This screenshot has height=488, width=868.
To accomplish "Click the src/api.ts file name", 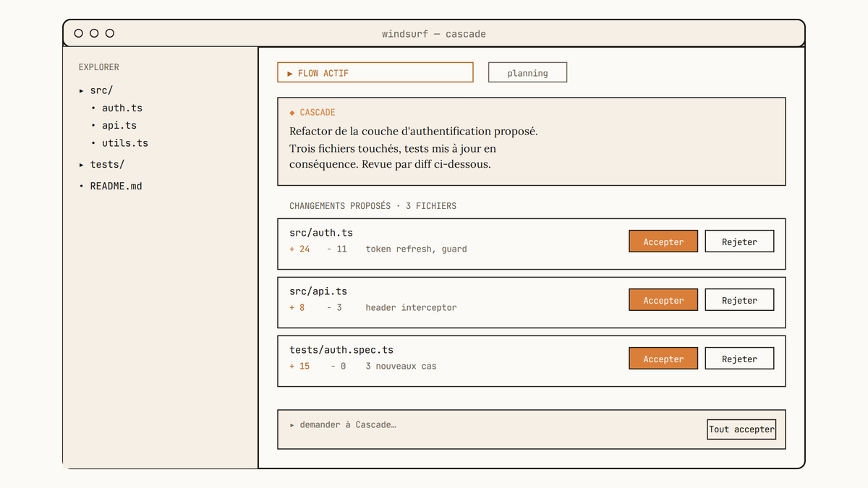I will pyautogui.click(x=318, y=291).
